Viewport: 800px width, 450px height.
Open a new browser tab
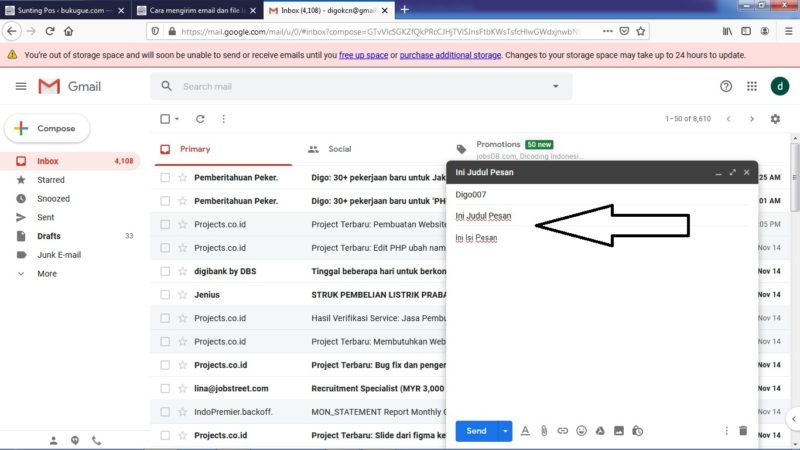(x=405, y=10)
